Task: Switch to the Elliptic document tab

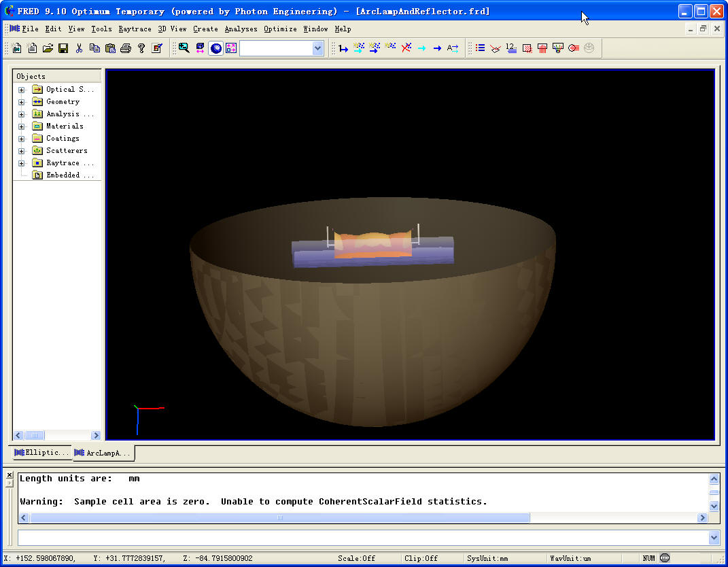Action: [x=41, y=452]
